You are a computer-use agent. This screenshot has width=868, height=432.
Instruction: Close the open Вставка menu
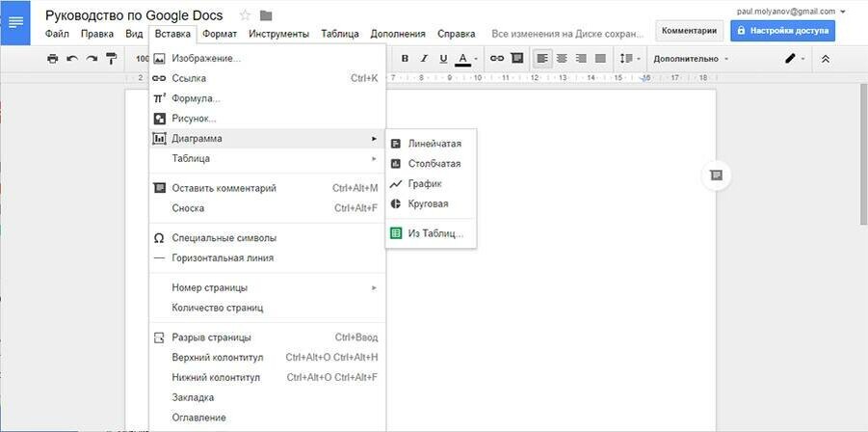[172, 34]
